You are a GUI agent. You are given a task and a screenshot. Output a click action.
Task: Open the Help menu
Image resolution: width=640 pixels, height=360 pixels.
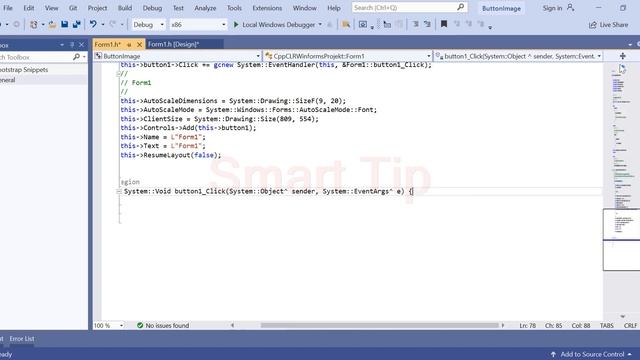point(333,8)
